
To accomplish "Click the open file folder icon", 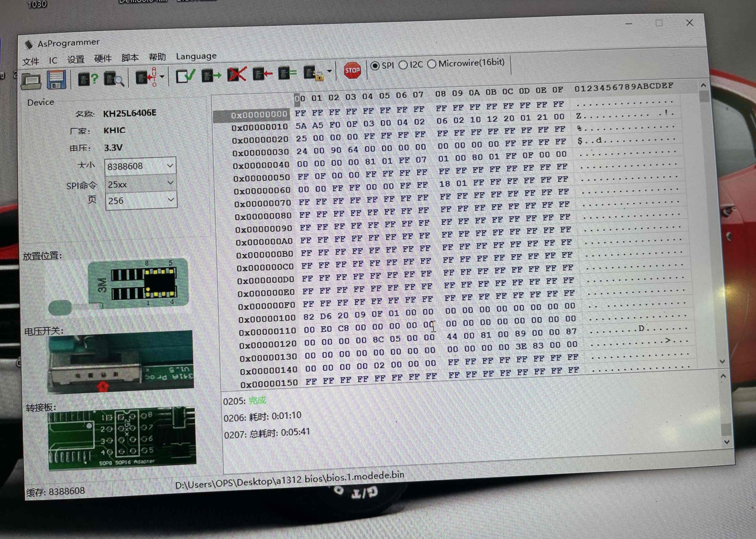I will click(x=31, y=81).
